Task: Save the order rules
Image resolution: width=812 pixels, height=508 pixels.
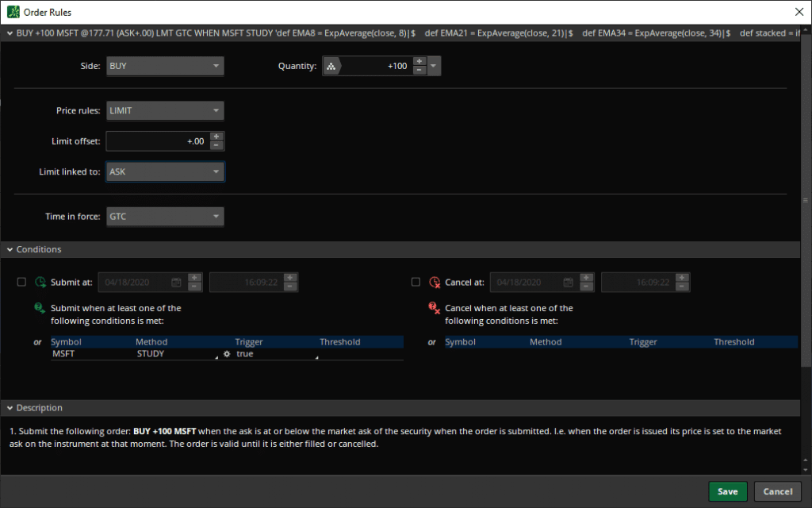Action: (x=727, y=491)
